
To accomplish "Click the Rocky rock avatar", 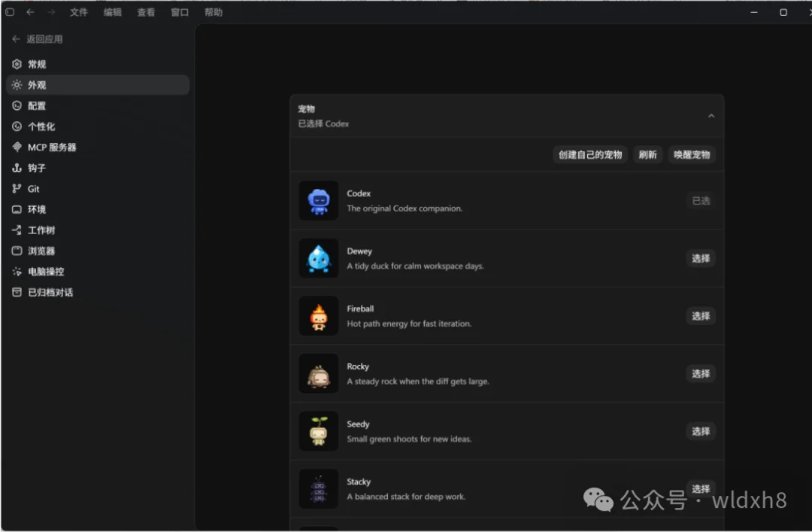I will tap(319, 373).
